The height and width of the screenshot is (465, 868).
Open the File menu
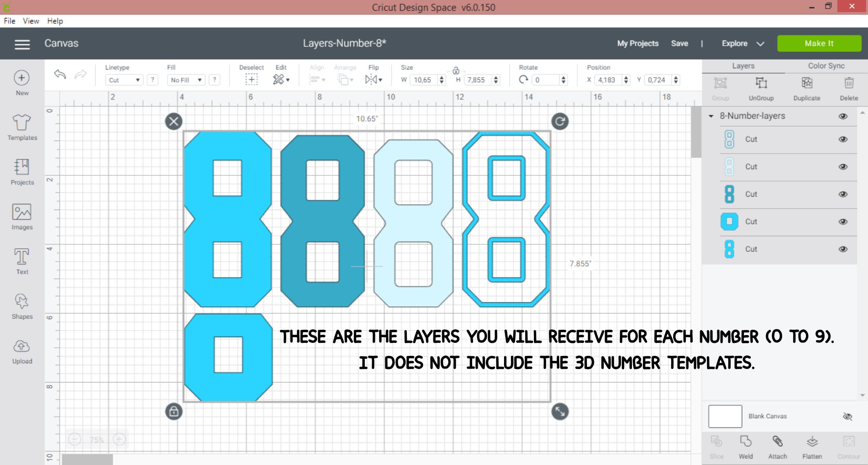[x=9, y=21]
